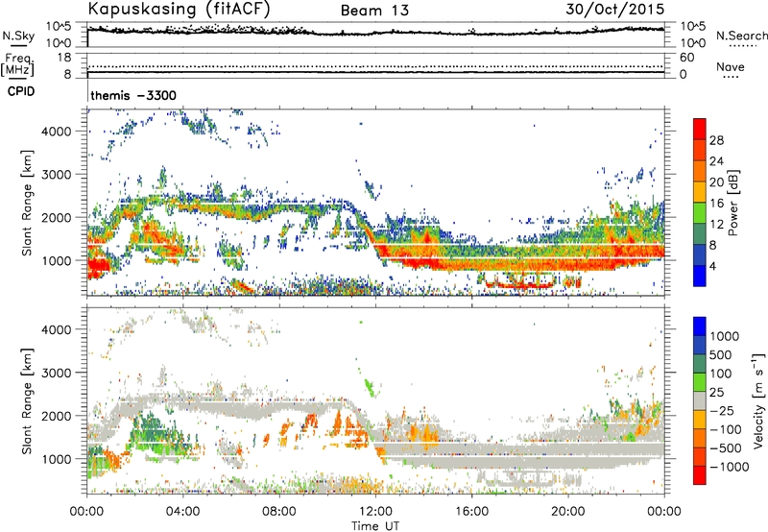Click the '28' tick on Power colorbar
The image size is (768, 532).
tap(716, 140)
